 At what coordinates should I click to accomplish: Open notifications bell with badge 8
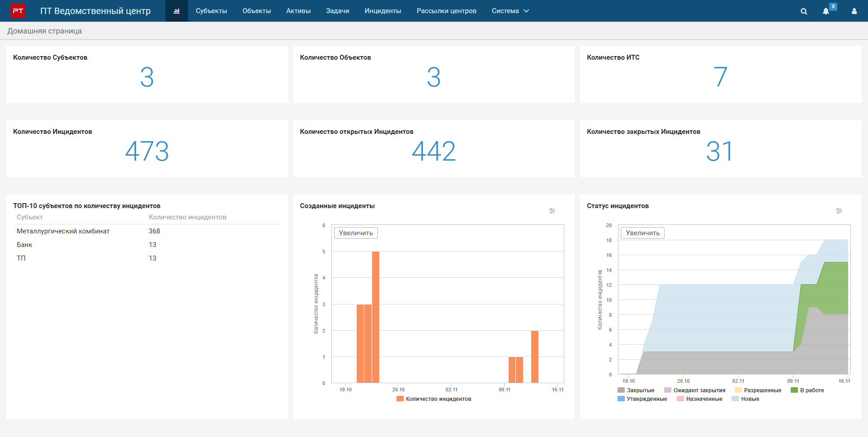click(x=826, y=11)
